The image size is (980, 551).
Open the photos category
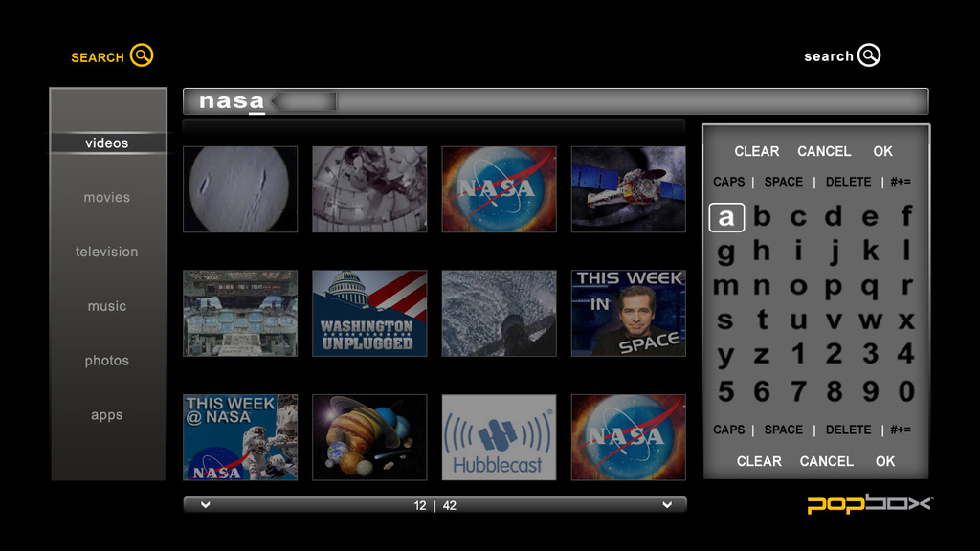[107, 361]
